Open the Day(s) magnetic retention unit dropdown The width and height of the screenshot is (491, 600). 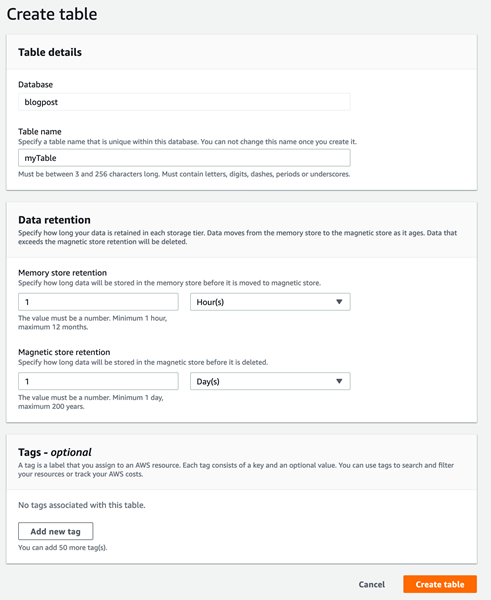(x=270, y=381)
